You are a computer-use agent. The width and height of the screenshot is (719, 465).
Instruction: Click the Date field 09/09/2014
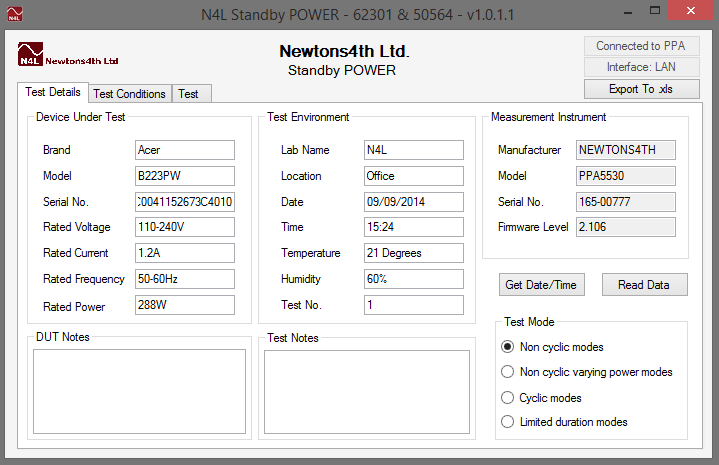click(x=414, y=202)
